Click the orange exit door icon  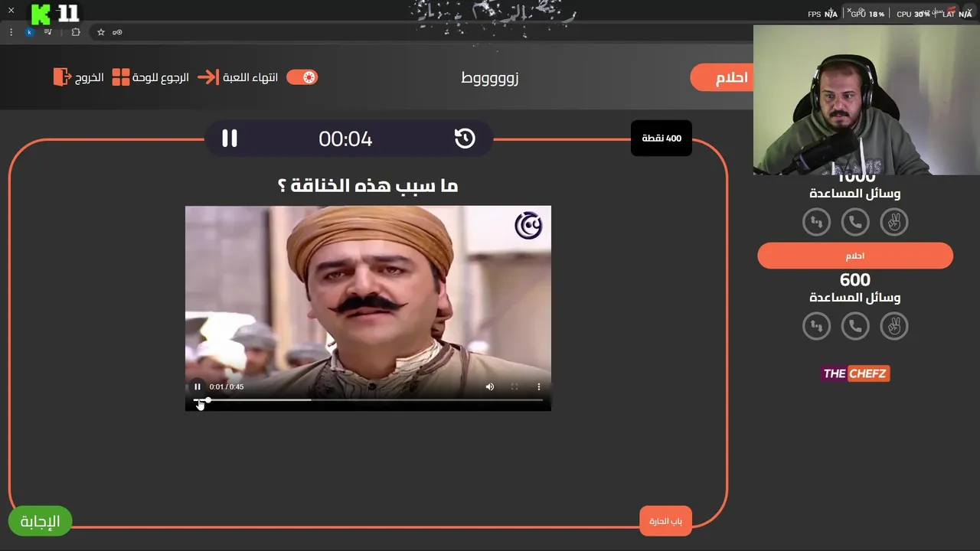click(62, 77)
